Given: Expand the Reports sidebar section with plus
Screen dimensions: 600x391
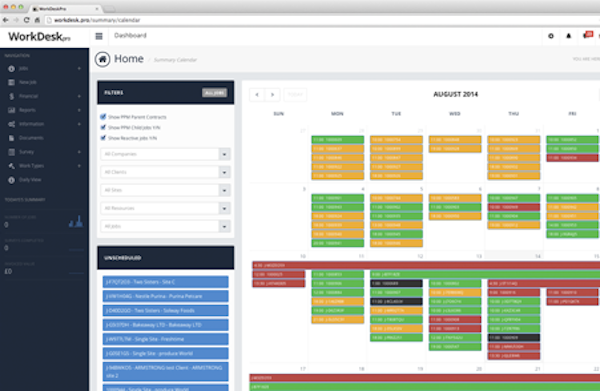Looking at the screenshot, I should point(79,110).
